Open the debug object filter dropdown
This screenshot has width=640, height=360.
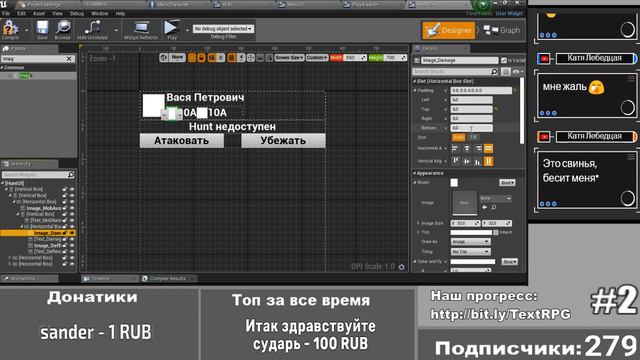pos(223,29)
